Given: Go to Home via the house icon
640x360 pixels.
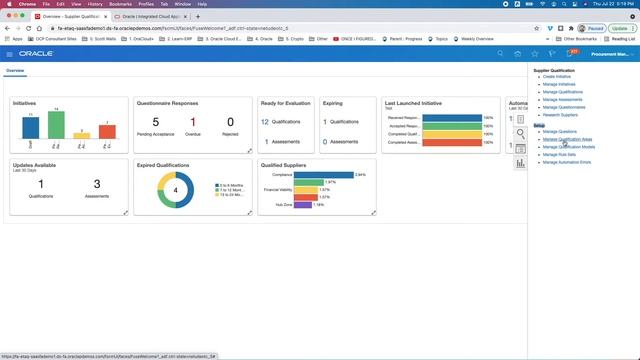Looking at the screenshot, I should (x=518, y=54).
